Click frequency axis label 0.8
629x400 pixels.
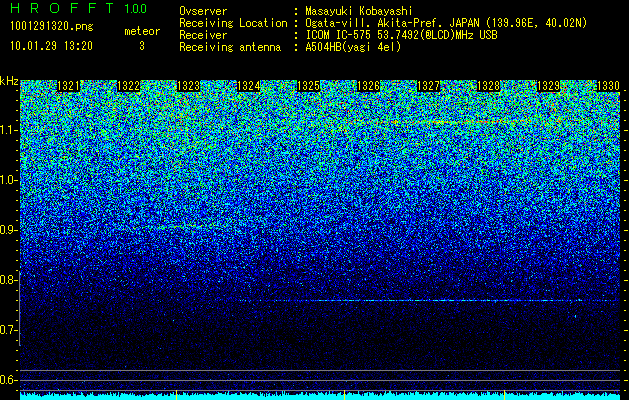[x=8, y=280]
